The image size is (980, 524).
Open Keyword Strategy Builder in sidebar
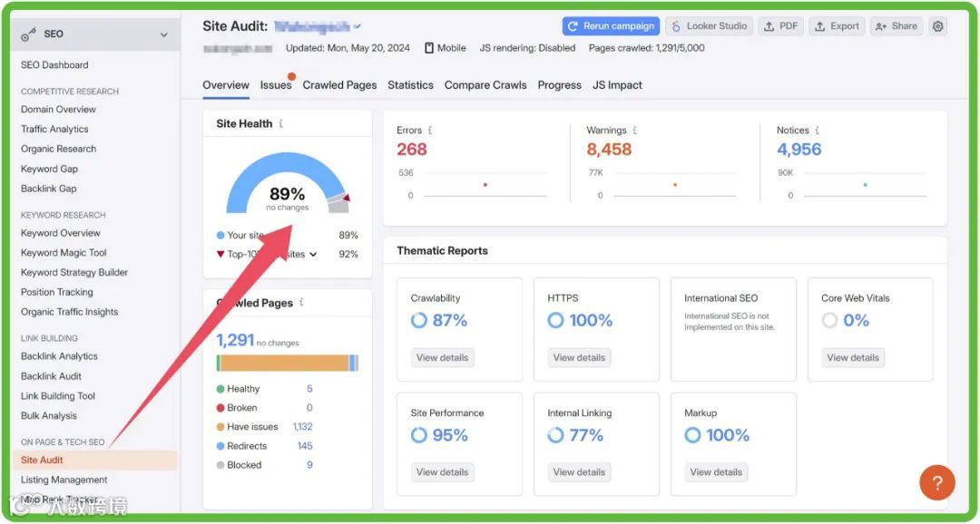click(x=73, y=272)
